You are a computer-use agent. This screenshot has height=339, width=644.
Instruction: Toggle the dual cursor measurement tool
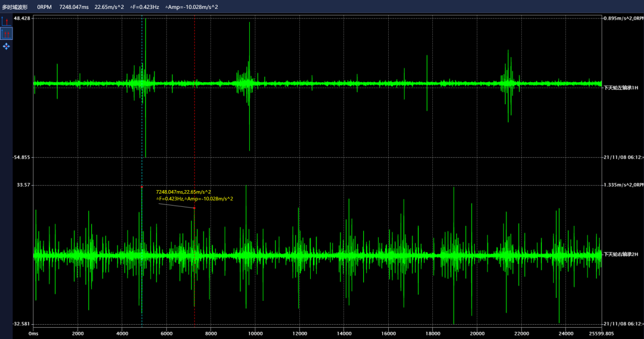[x=6, y=33]
